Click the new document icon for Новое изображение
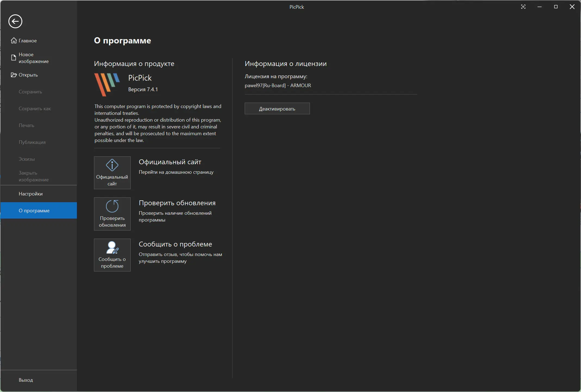The width and height of the screenshot is (581, 392). [x=13, y=58]
